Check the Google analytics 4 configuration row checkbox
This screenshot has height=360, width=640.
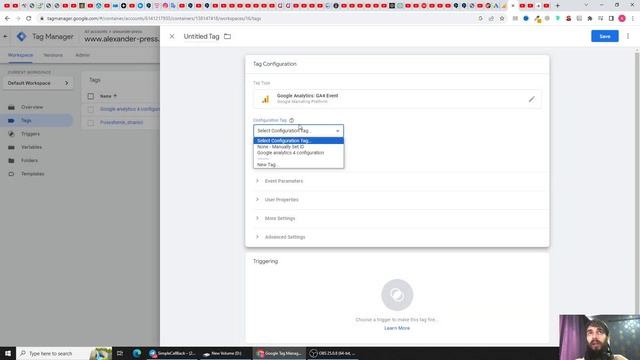(x=91, y=109)
